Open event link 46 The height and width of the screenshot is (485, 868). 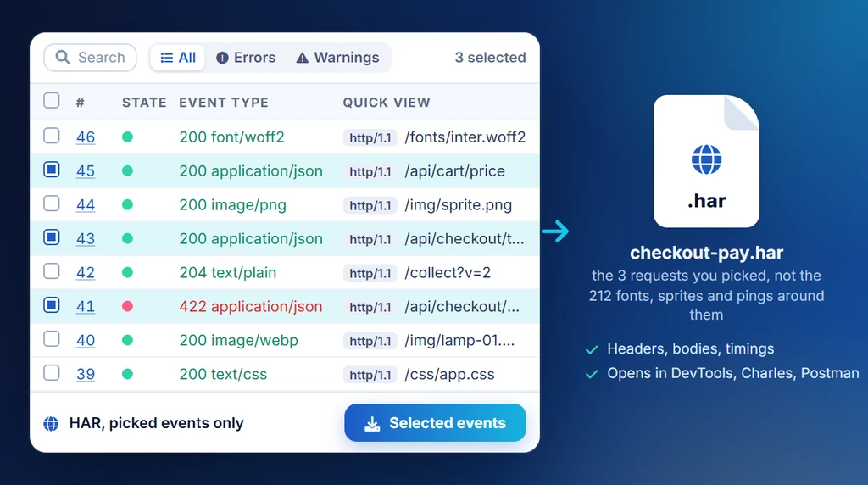click(x=86, y=137)
